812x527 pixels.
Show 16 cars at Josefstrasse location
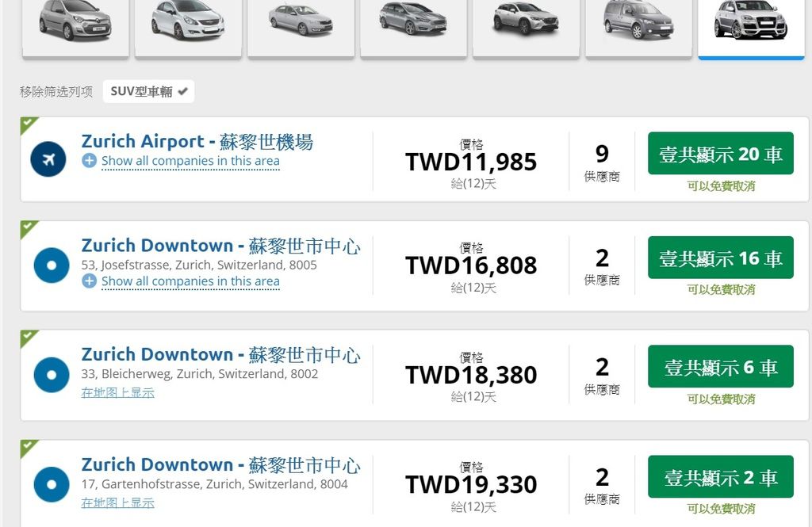720,258
